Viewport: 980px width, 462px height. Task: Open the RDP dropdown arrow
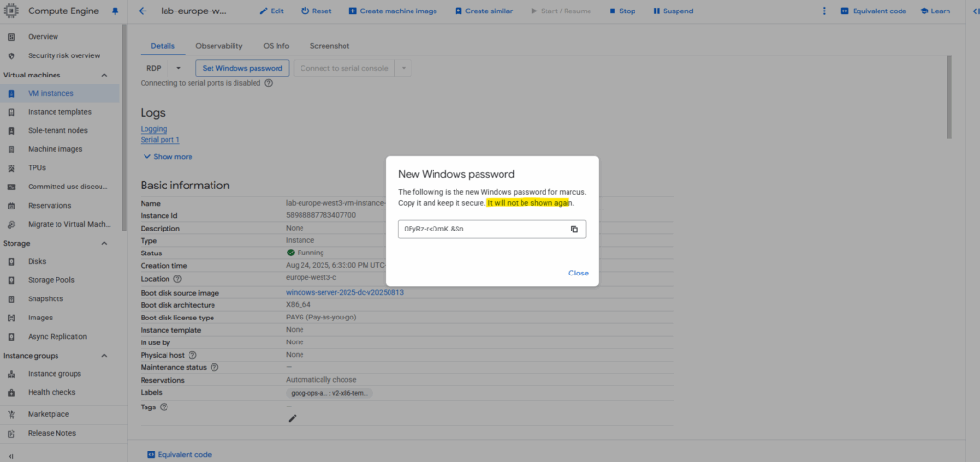(x=178, y=68)
